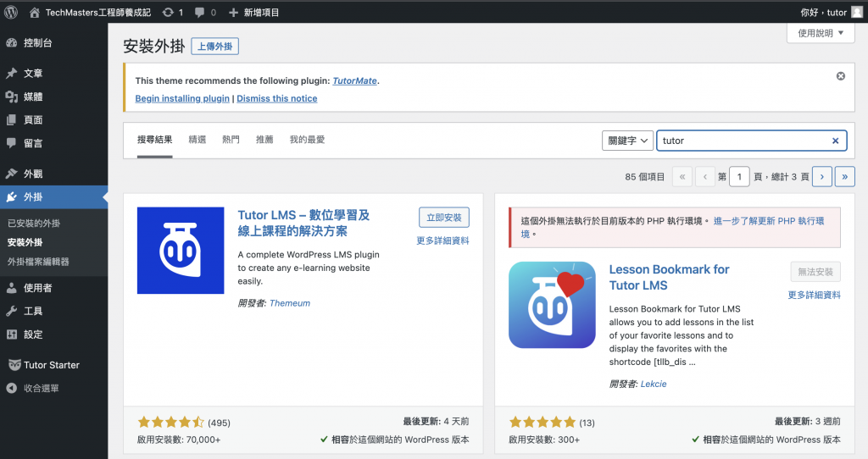Visit site via TechMasters home icon
Image resolution: width=868 pixels, height=459 pixels.
point(34,12)
